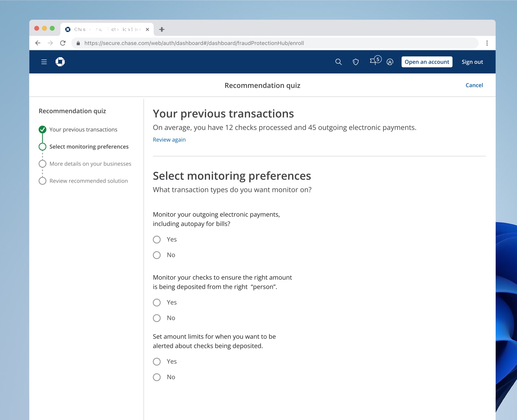Image resolution: width=517 pixels, height=420 pixels.
Task: Open the profile avatar icon
Action: [390, 62]
